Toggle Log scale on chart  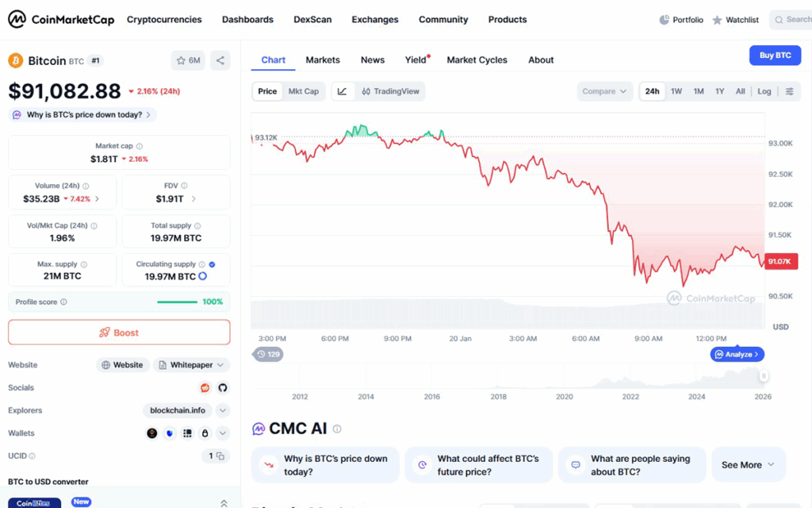(764, 91)
